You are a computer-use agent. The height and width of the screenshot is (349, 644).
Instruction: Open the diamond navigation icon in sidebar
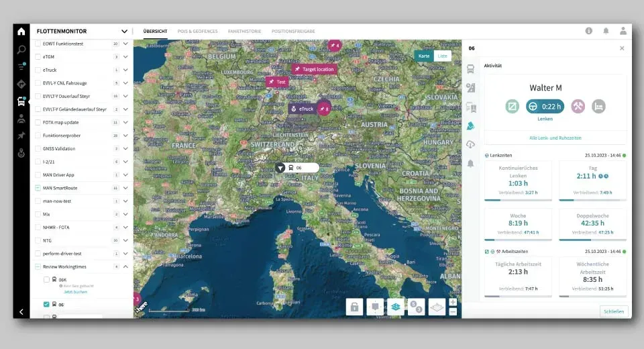click(x=21, y=84)
